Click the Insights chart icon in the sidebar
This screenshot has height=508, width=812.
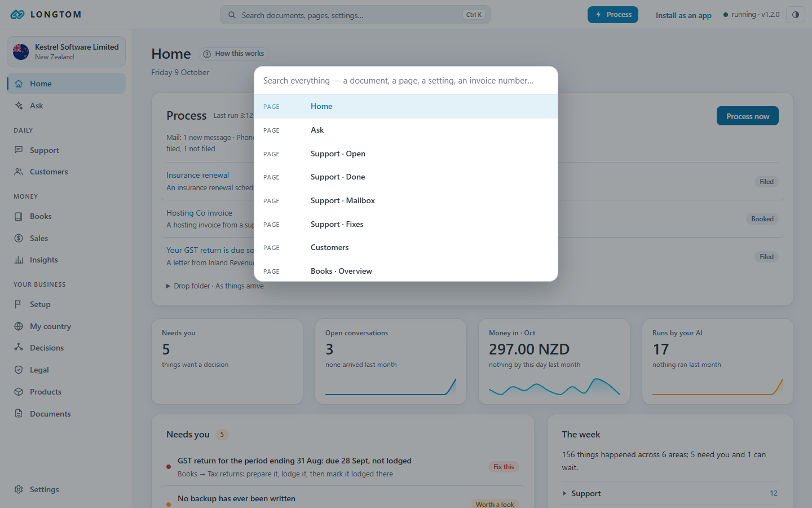(19, 260)
